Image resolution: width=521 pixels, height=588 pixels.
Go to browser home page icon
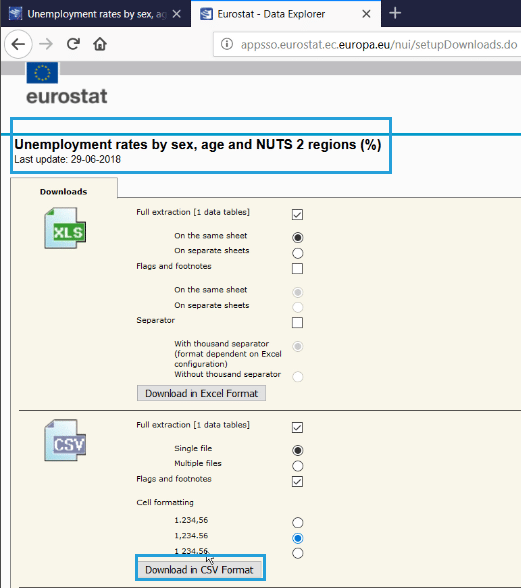[100, 44]
